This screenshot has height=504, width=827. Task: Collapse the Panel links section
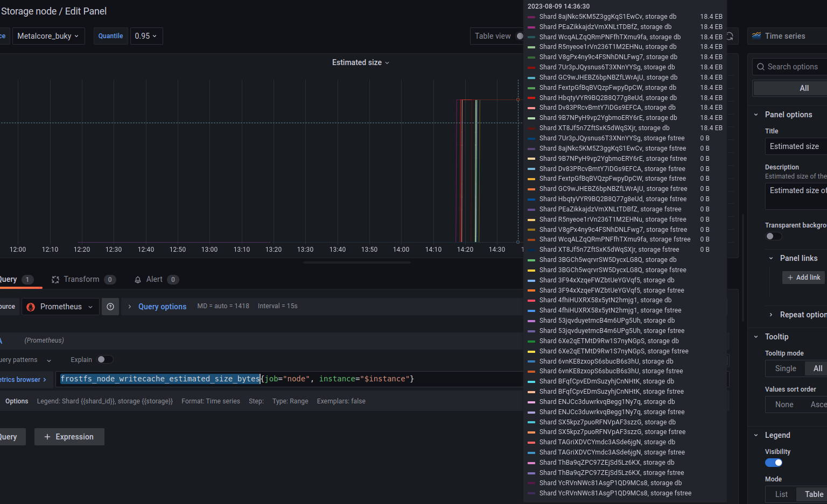771,258
